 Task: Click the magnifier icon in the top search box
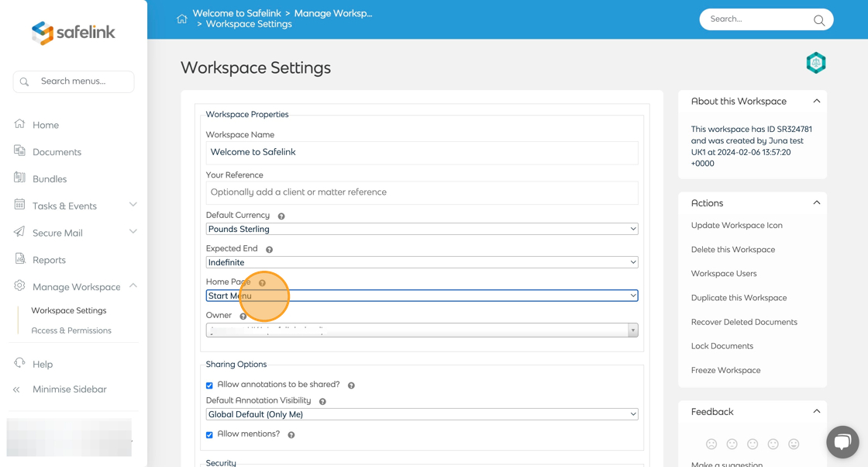click(818, 20)
